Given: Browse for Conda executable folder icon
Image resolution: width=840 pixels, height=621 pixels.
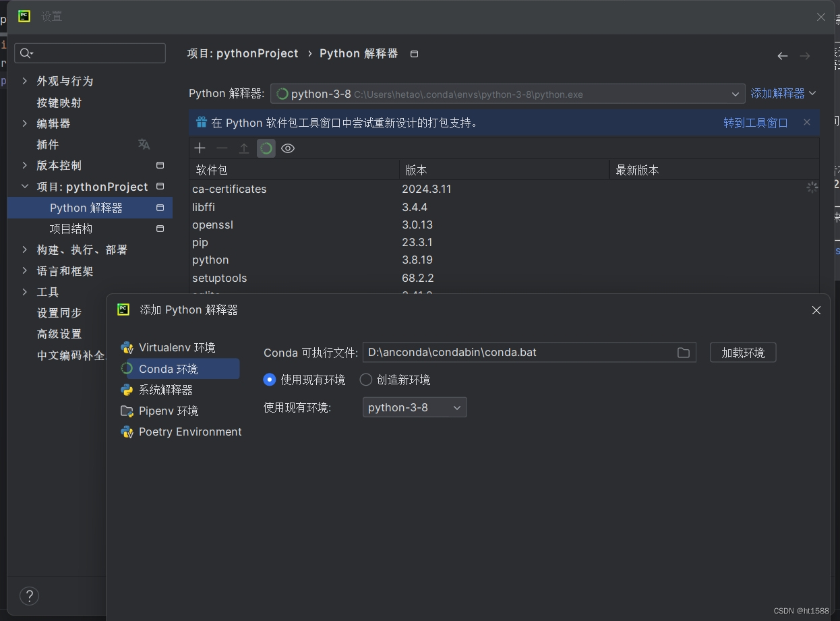Looking at the screenshot, I should point(684,353).
